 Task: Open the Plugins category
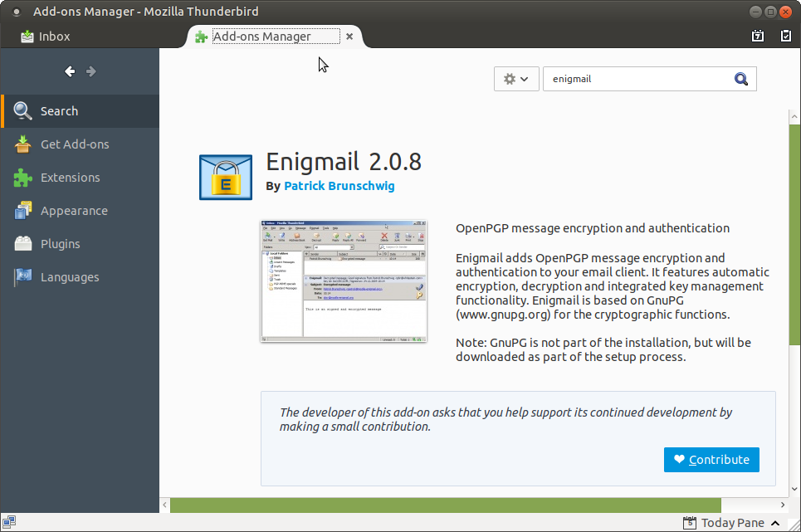[81, 244]
